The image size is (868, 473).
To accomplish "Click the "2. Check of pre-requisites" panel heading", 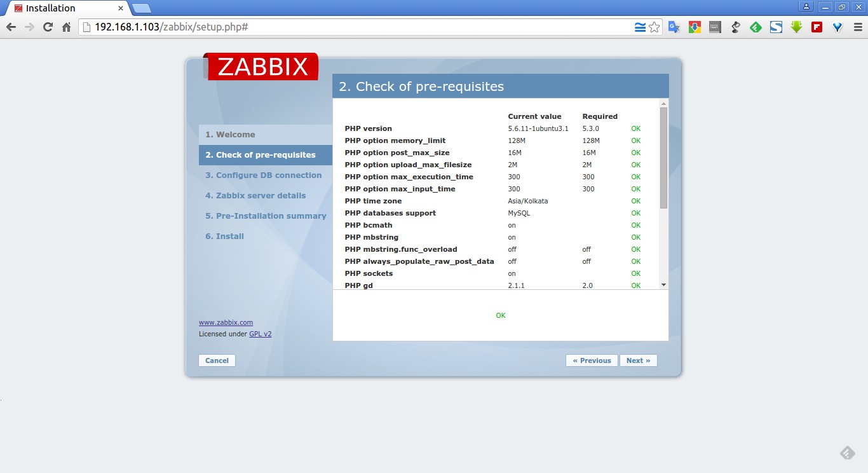I will pyautogui.click(x=421, y=86).
